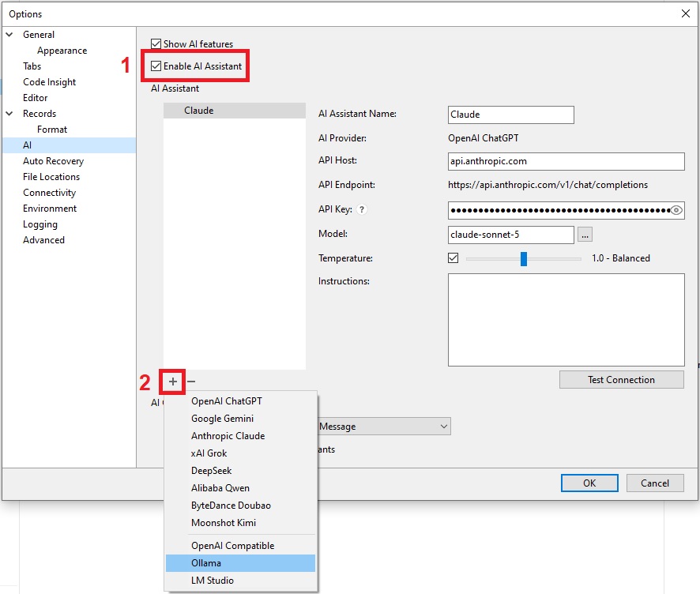Collapse the Records tree node
The height and width of the screenshot is (594, 700).
click(9, 114)
